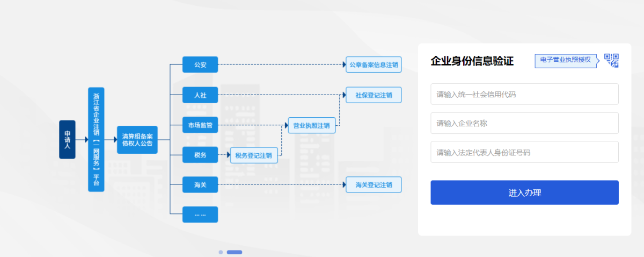Click the 浙江省企业注销一网服务平台 box
The image size is (644, 257).
pos(96,139)
